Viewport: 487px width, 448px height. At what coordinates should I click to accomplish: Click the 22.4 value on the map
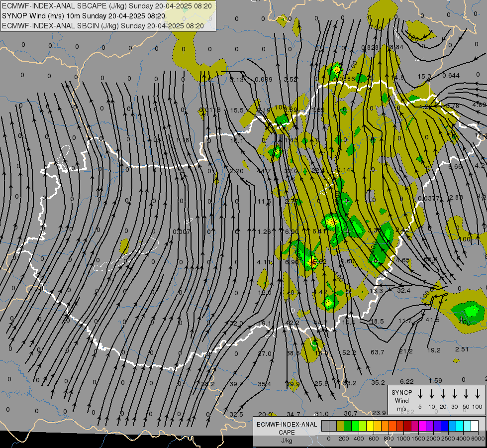pyautogui.click(x=318, y=170)
